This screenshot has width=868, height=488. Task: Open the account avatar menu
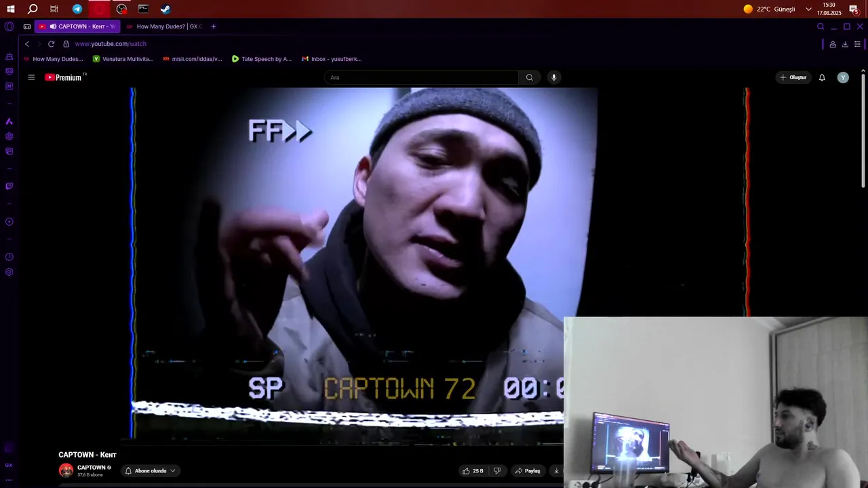(x=843, y=77)
